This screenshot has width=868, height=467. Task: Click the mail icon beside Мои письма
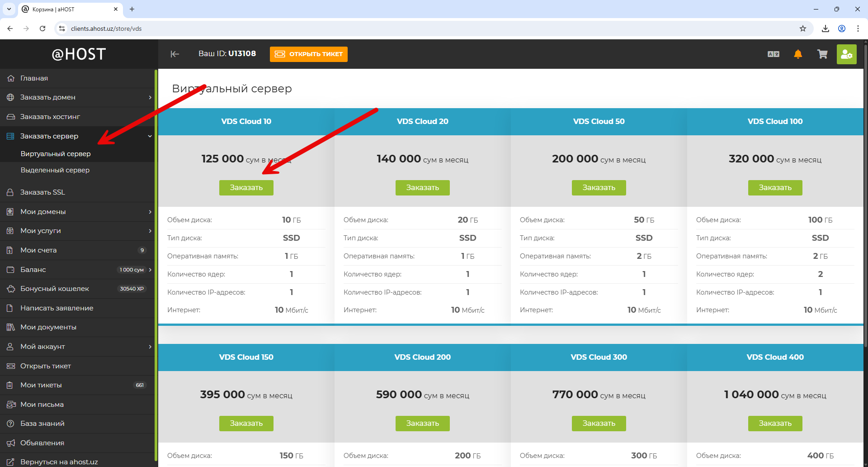[10, 405]
